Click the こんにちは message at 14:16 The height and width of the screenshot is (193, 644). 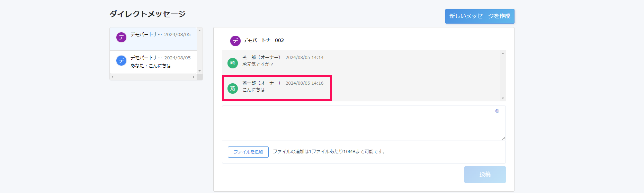click(x=254, y=90)
